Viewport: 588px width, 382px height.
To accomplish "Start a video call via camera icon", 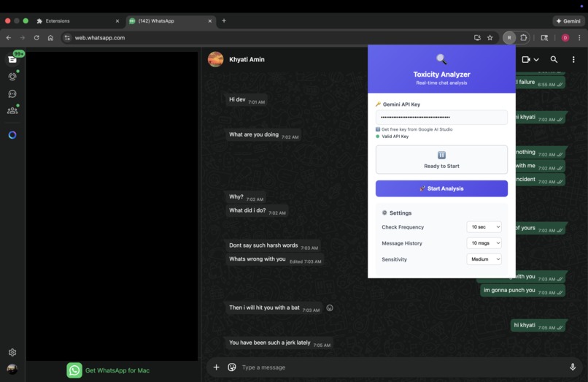I will [526, 59].
